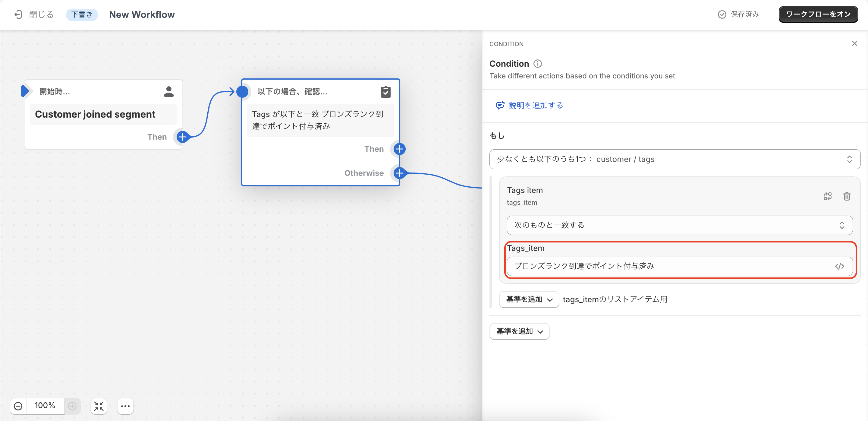The image size is (868, 421).
Task: Click the fit-to-screen collapse arrows icon
Action: pyautogui.click(x=99, y=406)
